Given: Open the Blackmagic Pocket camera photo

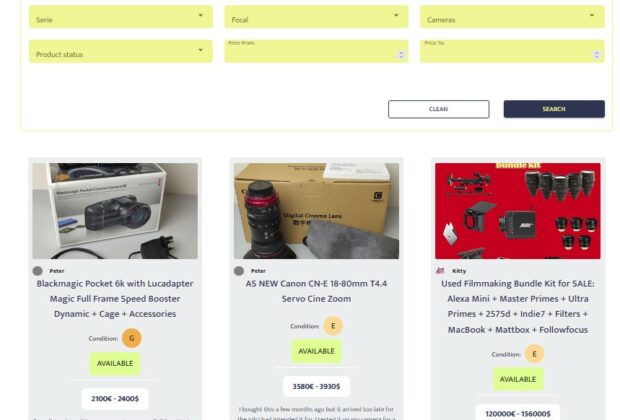Looking at the screenshot, I should (x=115, y=211).
